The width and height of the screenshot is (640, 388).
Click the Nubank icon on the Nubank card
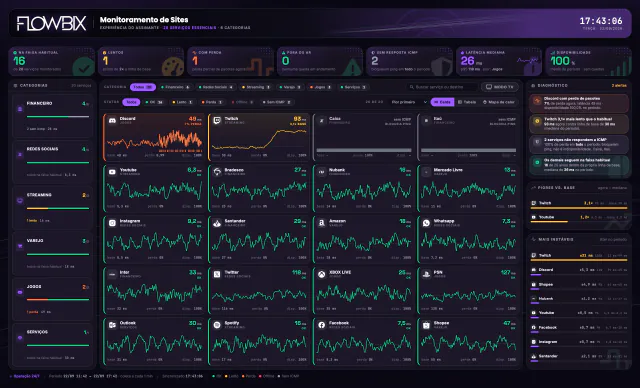click(x=322, y=172)
